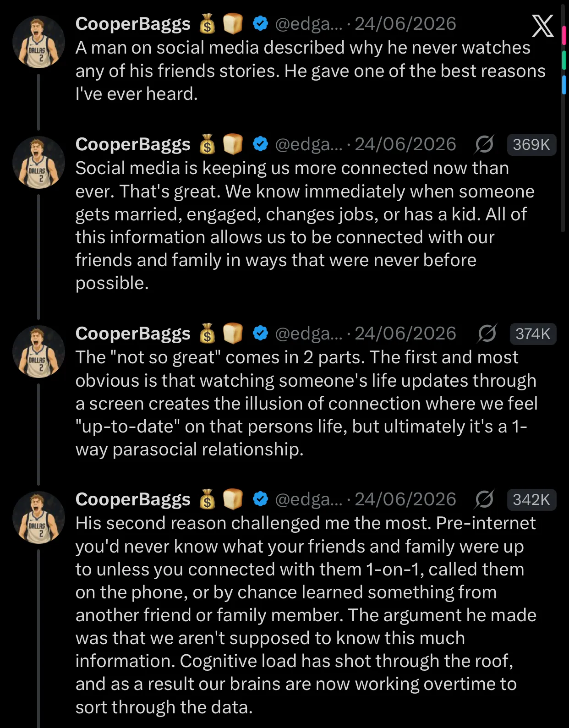The width and height of the screenshot is (569, 728).
Task: Click verified badge on fourth tweet
Action: coord(260,499)
